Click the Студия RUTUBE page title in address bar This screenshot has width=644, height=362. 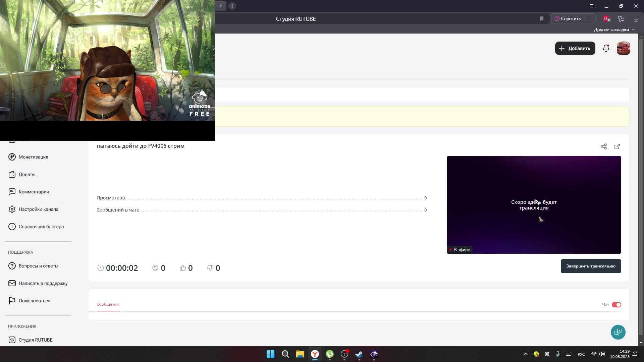click(x=296, y=19)
